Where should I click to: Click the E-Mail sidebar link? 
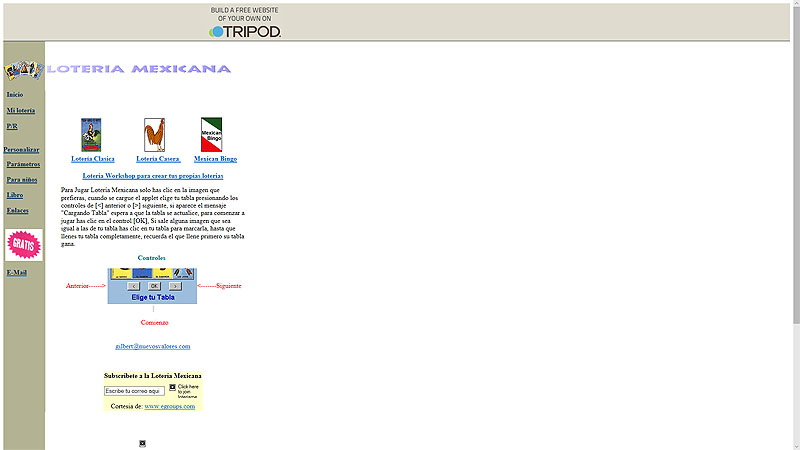coord(17,273)
